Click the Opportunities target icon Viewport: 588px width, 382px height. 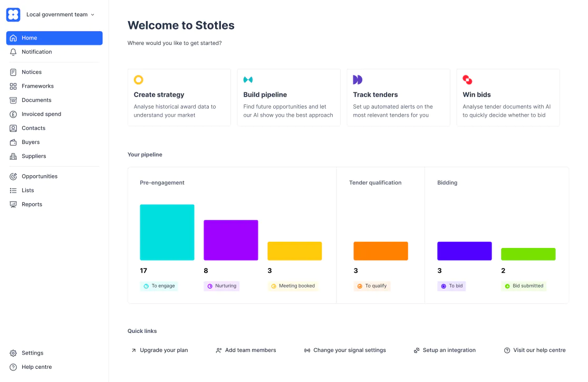13,176
